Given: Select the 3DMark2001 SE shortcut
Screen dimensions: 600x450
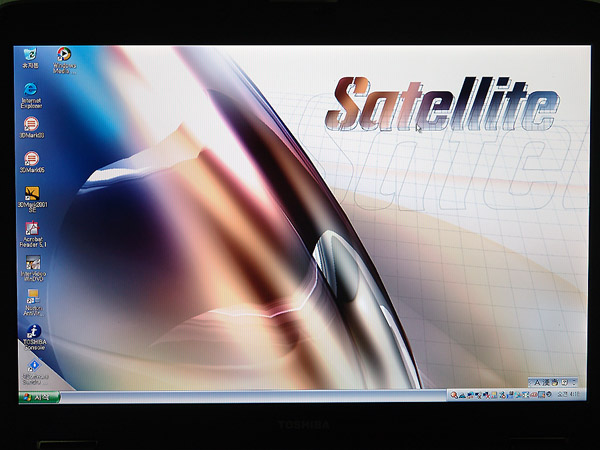Looking at the screenshot, I should pos(33,199).
